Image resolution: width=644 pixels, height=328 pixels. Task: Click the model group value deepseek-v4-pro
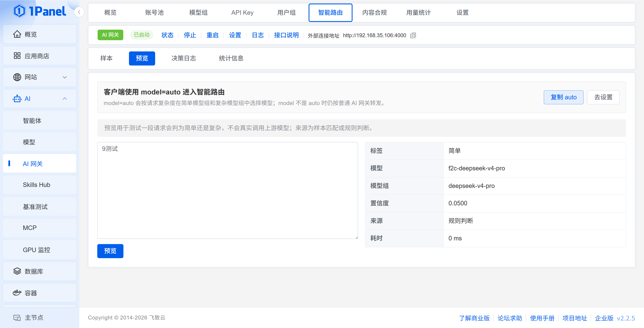(471, 186)
